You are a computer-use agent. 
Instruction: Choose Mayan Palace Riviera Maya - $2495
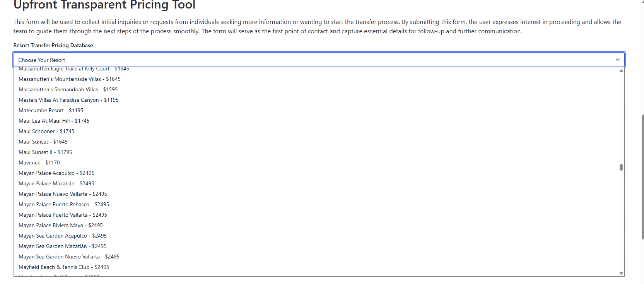(x=61, y=225)
